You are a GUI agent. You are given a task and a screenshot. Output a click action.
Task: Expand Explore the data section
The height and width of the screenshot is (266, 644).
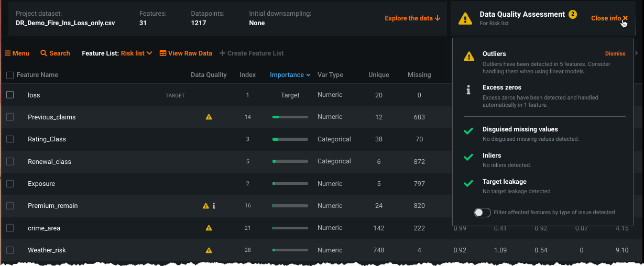pyautogui.click(x=412, y=18)
